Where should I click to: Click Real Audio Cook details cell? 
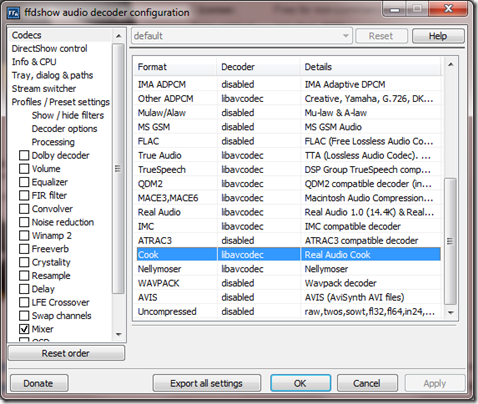tap(371, 255)
